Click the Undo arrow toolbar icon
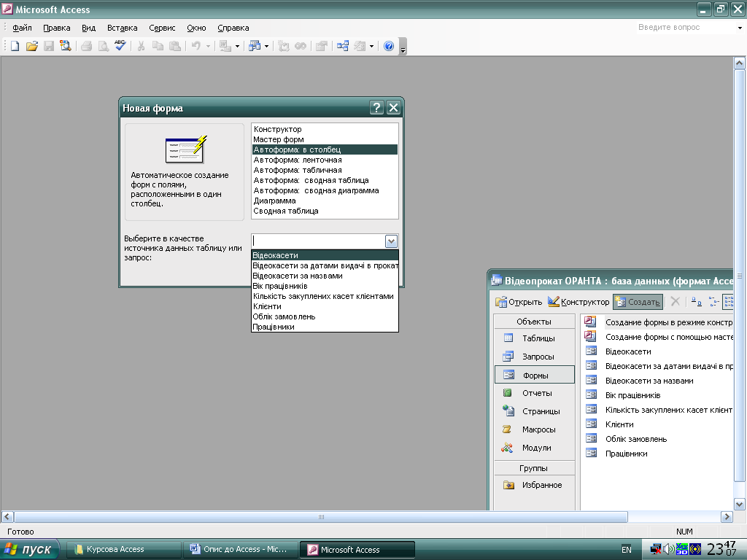The height and width of the screenshot is (560, 747). [196, 46]
